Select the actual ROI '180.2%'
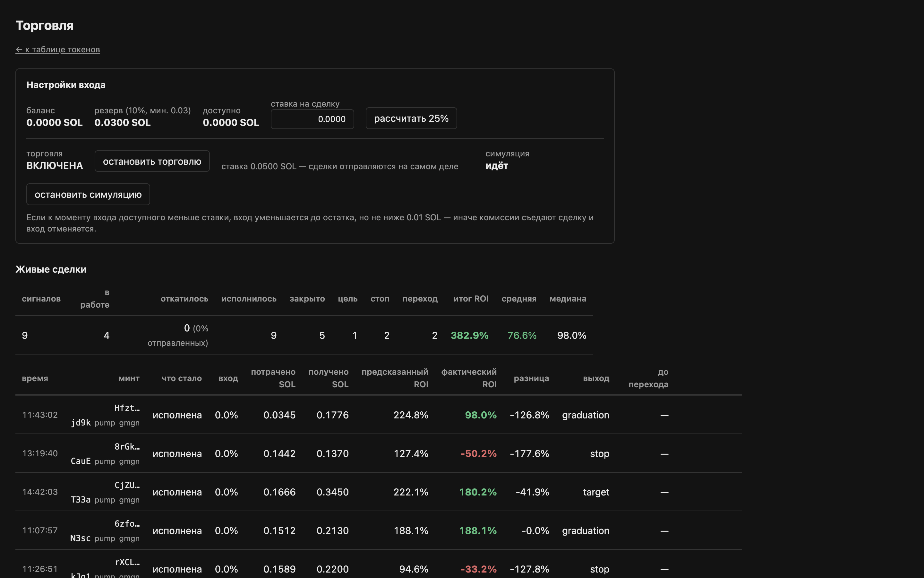 pos(478,492)
